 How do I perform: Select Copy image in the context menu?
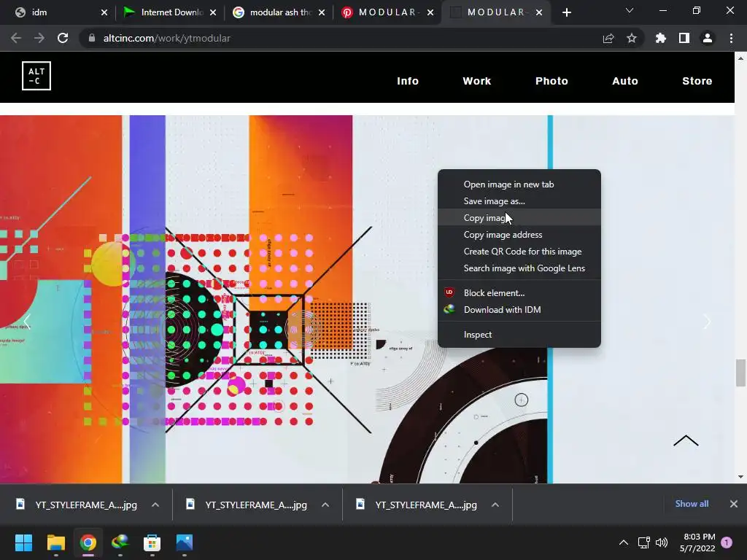[519, 217]
